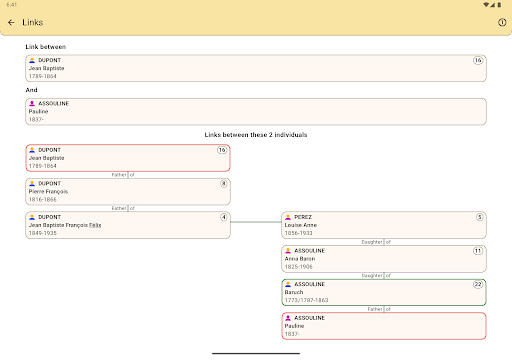Screen dimensions: 512x360
Task: Click the 4 badge on Félix Dupont
Action: coord(224,217)
